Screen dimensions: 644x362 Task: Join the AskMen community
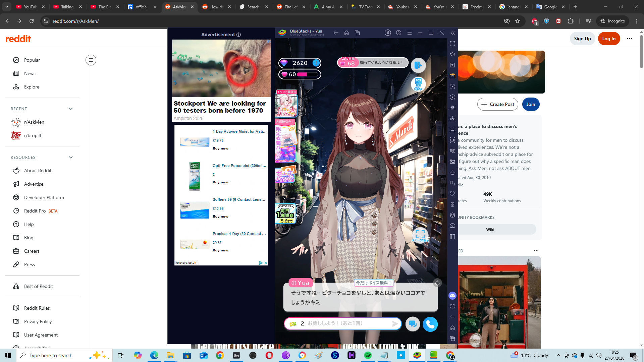tap(531, 104)
